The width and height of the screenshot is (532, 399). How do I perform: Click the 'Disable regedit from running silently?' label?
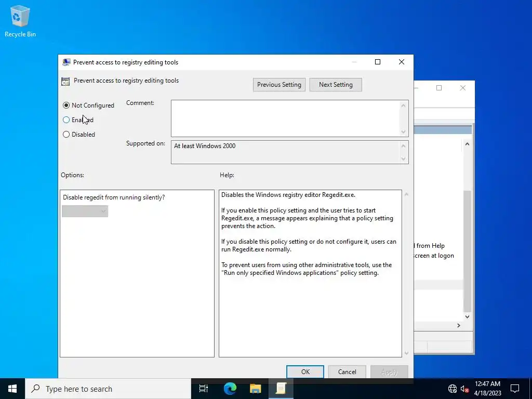114,197
